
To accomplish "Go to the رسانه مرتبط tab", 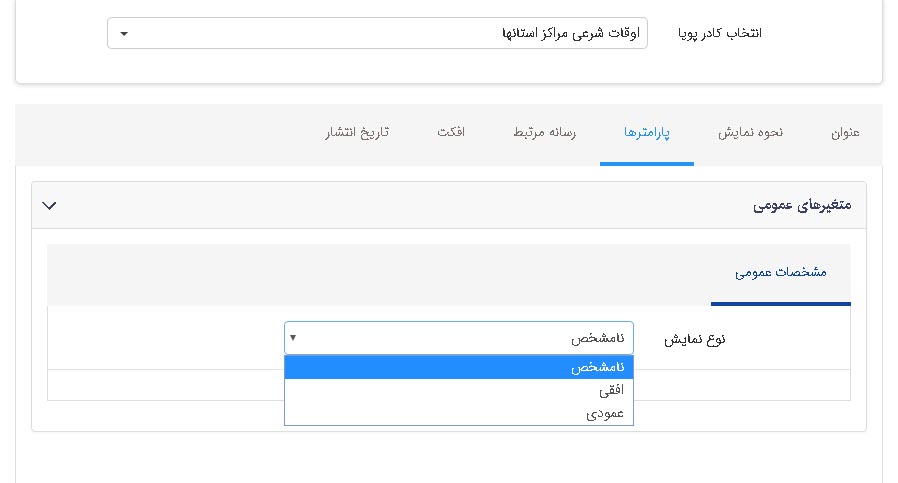I will click(545, 133).
